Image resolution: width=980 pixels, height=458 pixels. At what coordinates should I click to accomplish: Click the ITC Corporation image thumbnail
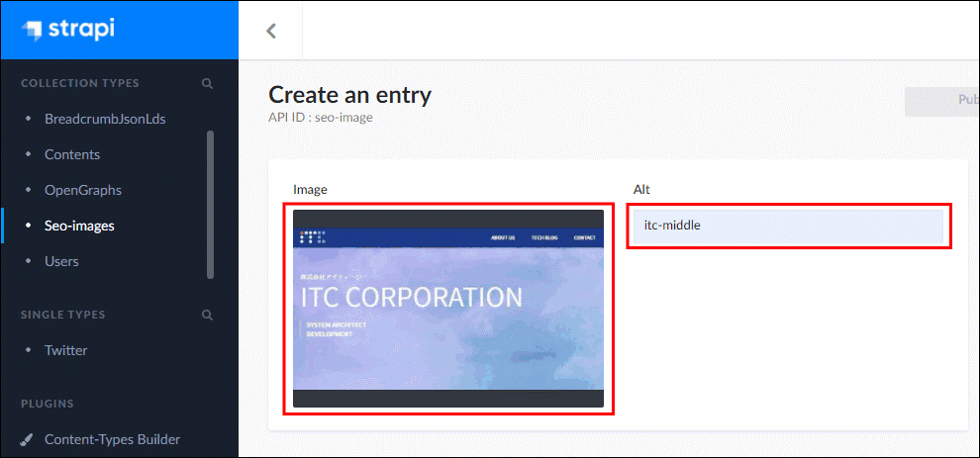[x=448, y=309]
